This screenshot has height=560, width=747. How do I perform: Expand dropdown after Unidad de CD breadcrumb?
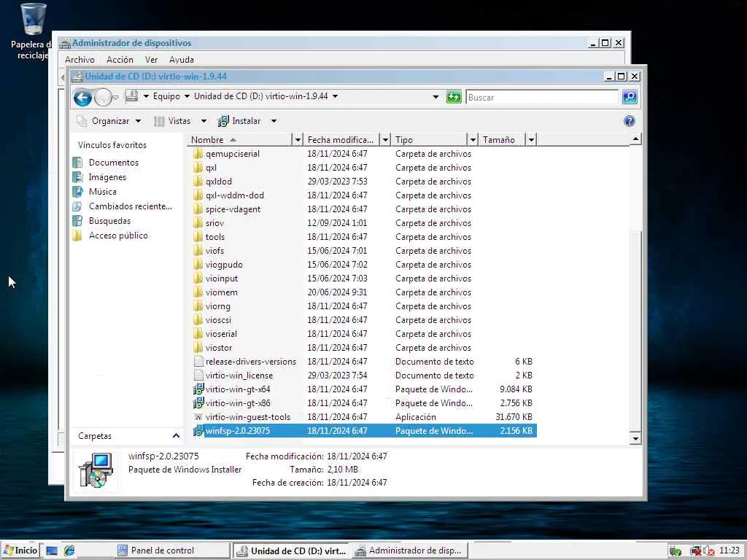tap(336, 96)
